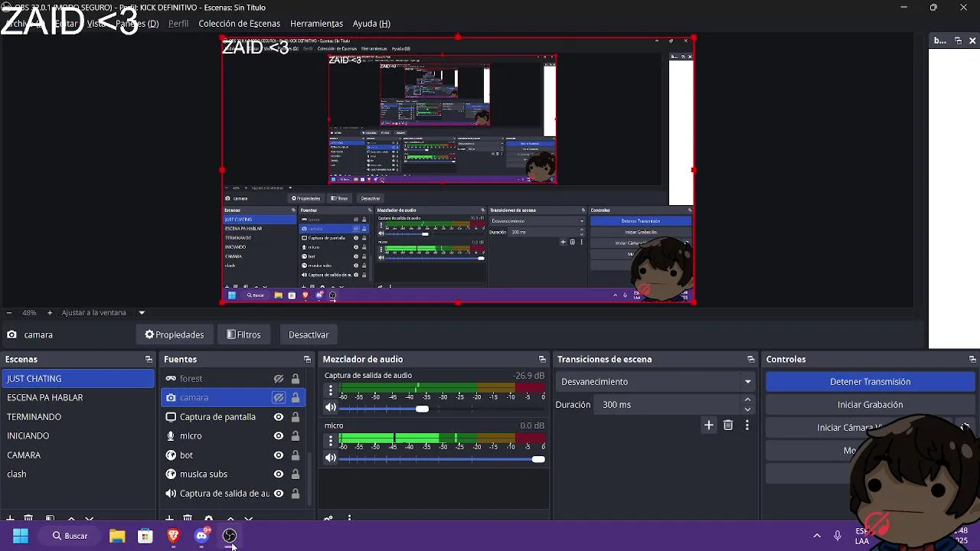Open options menu for micro mixer channel

click(331, 441)
